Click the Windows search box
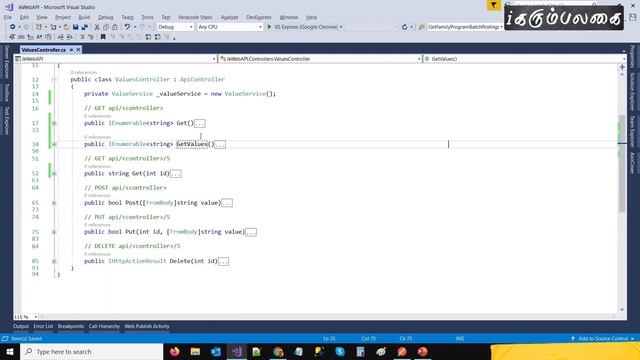This screenshot has height=360, width=640. [92, 352]
